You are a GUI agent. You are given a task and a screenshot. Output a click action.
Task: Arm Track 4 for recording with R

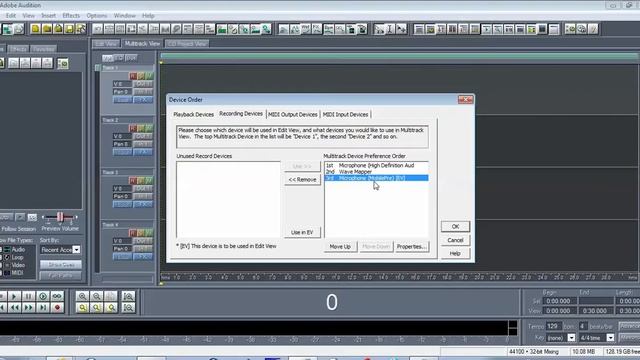(x=133, y=233)
